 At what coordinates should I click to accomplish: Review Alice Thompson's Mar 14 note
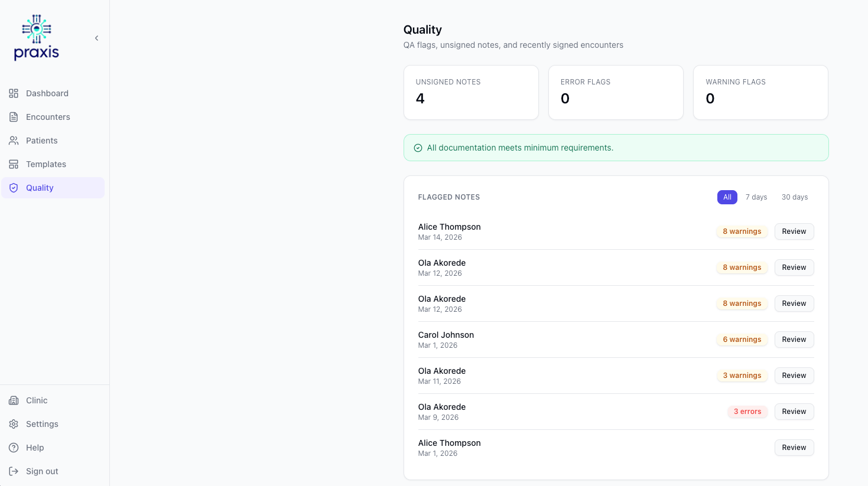tap(794, 231)
